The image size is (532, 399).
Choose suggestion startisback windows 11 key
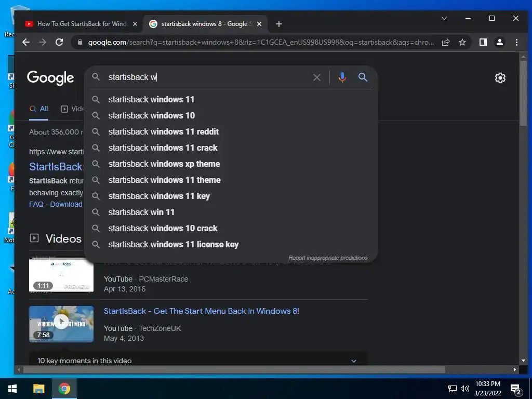click(x=231, y=196)
